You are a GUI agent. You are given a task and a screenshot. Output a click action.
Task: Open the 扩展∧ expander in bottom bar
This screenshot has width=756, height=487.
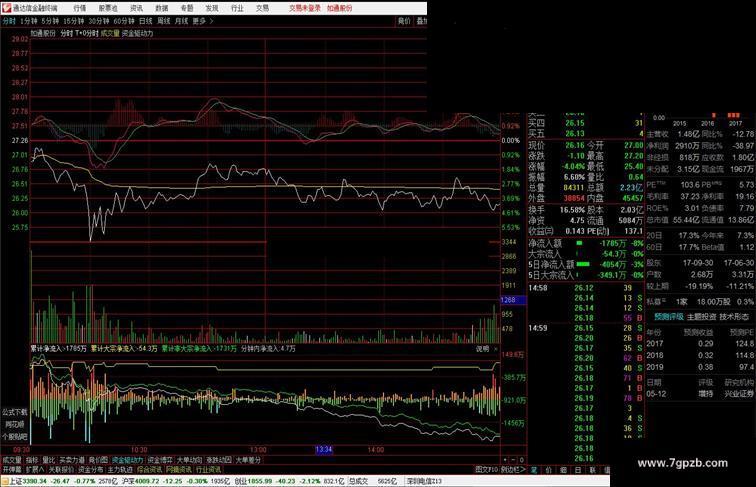click(x=35, y=469)
